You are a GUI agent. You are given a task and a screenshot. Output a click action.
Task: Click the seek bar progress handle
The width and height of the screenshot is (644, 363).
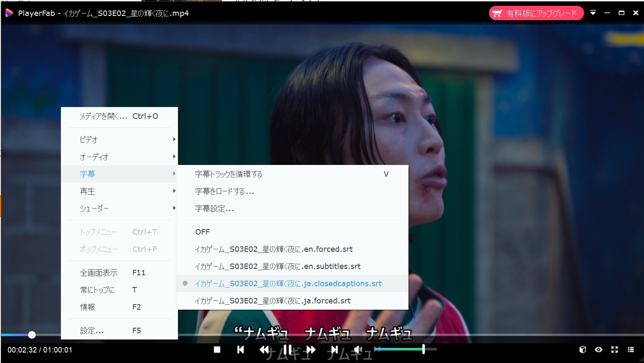(32, 335)
